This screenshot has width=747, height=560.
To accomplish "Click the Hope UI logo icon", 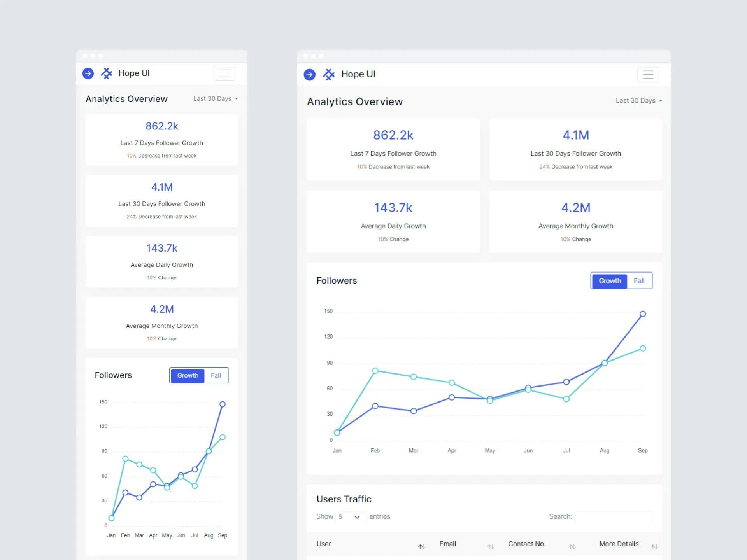I will [x=329, y=74].
